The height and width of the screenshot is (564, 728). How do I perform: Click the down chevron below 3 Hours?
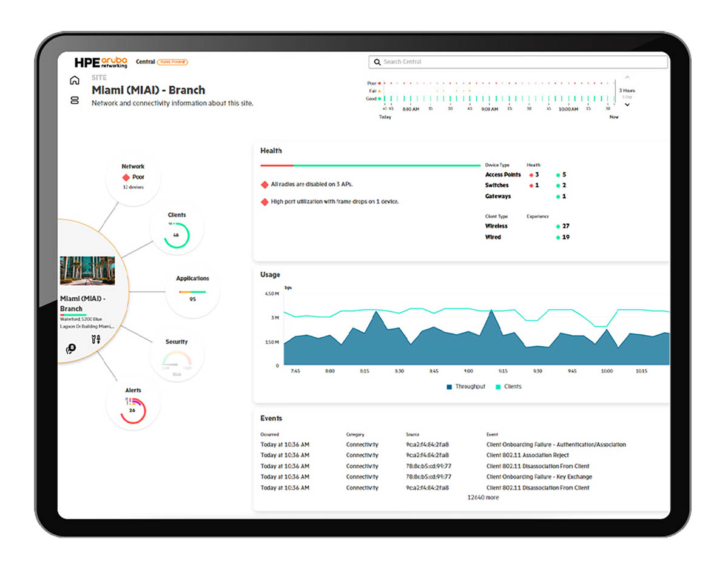click(x=627, y=104)
